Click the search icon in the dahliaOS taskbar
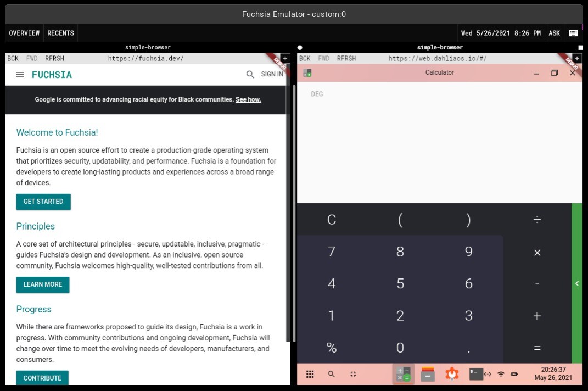 pos(331,374)
